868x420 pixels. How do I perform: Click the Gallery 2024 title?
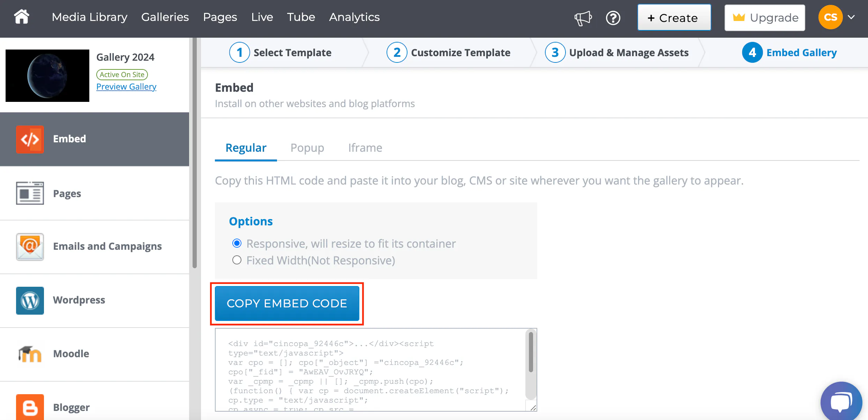[125, 57]
